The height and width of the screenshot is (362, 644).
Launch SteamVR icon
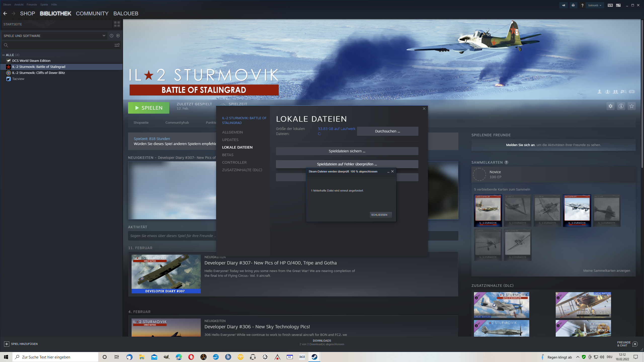[x=610, y=5]
